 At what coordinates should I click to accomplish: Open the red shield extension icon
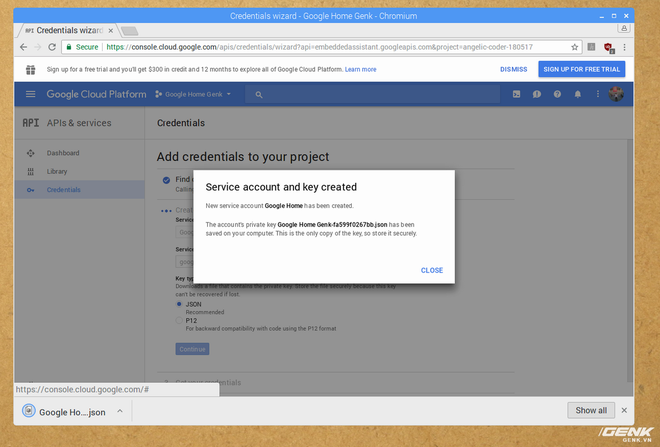point(609,48)
